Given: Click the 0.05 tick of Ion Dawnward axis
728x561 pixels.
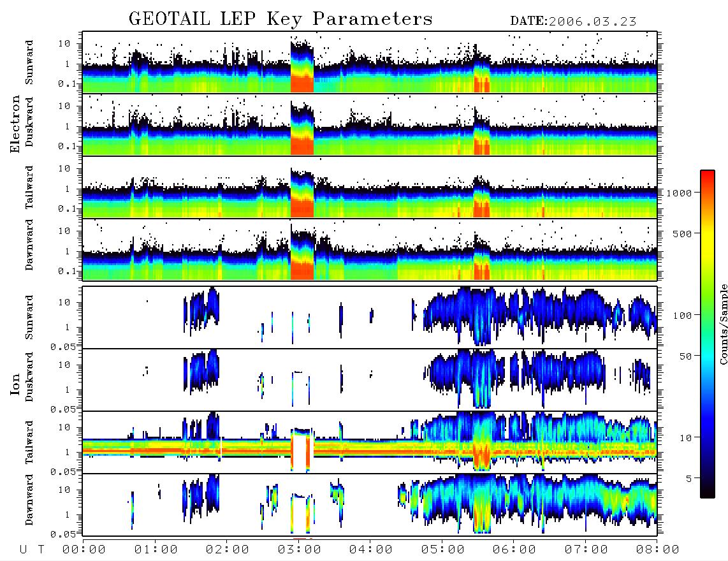Looking at the screenshot, I should (x=62, y=534).
